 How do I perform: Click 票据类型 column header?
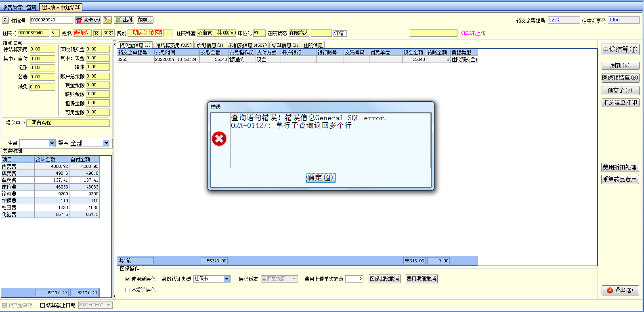click(464, 52)
